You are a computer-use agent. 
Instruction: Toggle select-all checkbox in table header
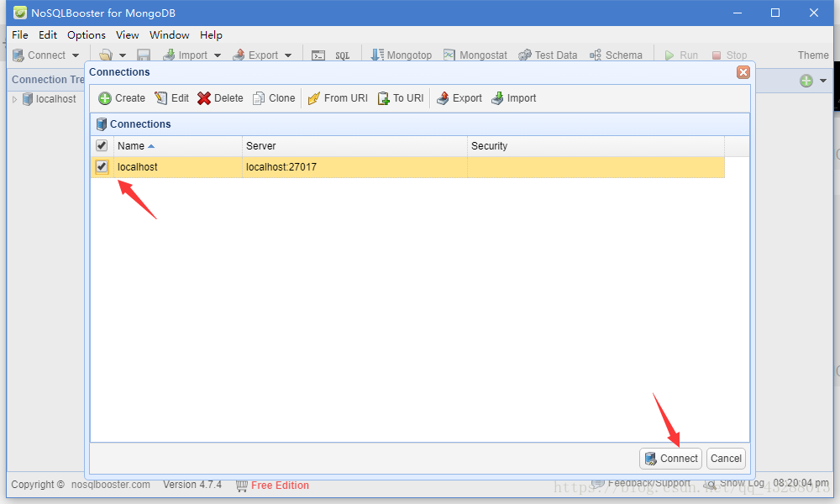tap(102, 145)
